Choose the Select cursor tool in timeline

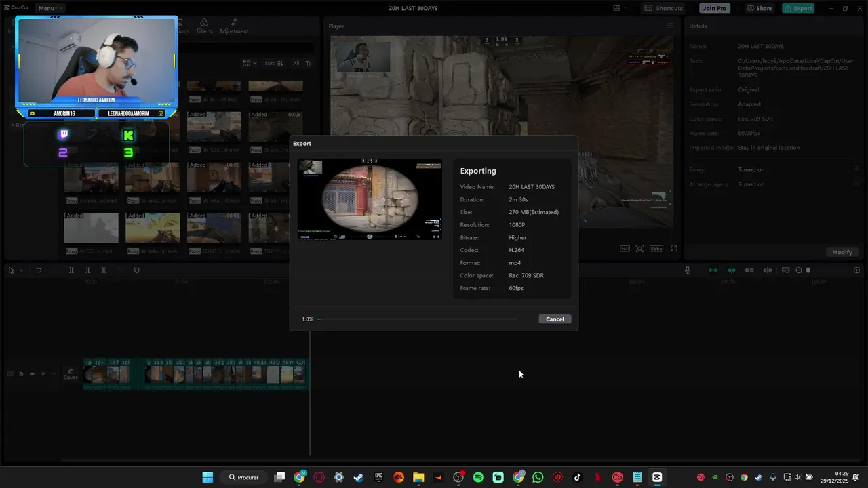click(11, 270)
